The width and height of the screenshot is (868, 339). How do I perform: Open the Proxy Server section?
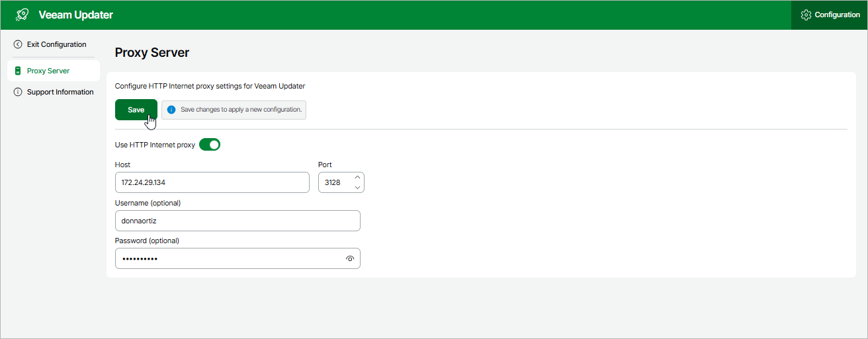point(54,71)
